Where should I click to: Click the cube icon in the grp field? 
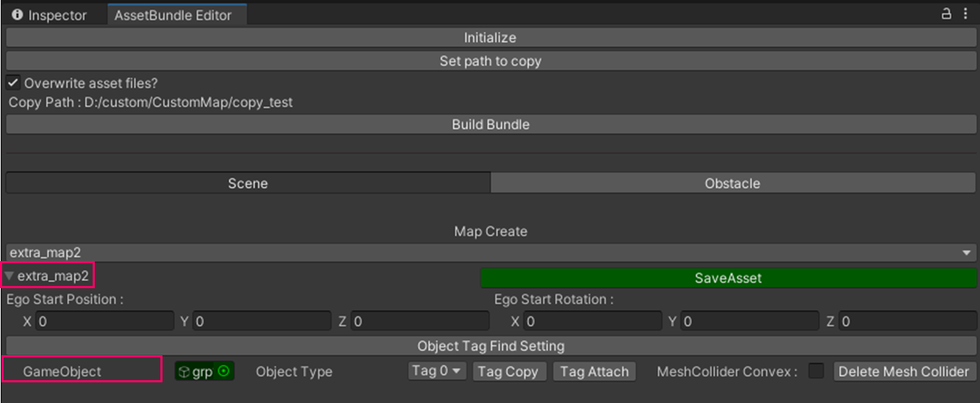pos(184,372)
